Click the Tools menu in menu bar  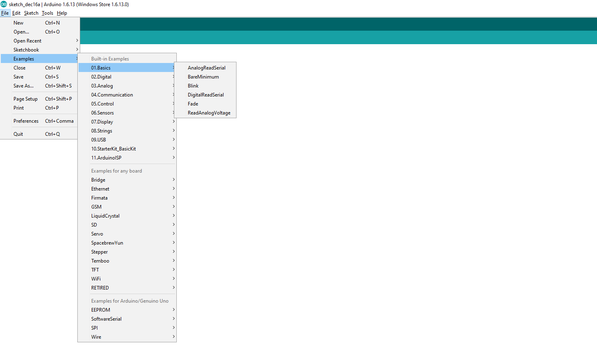point(47,13)
